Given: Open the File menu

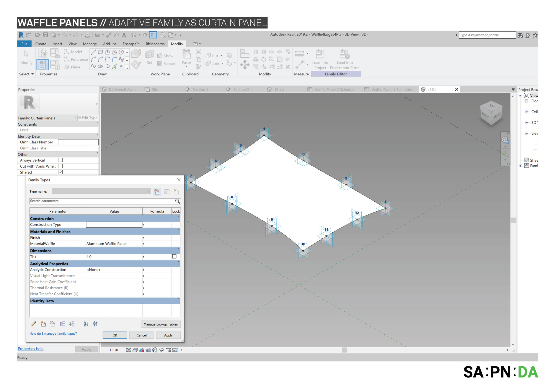Looking at the screenshot, I should [24, 44].
